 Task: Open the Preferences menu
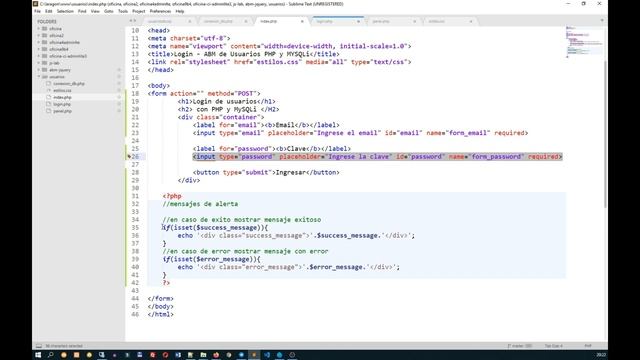160,11
